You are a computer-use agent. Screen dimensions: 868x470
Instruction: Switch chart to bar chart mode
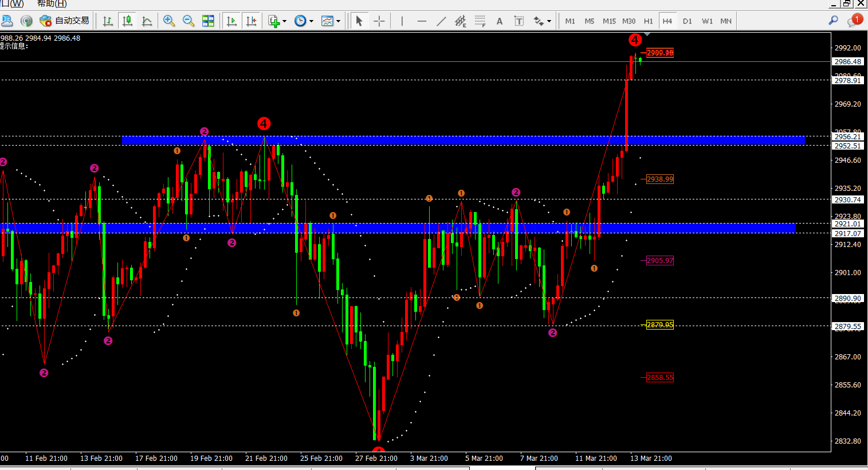(108, 21)
